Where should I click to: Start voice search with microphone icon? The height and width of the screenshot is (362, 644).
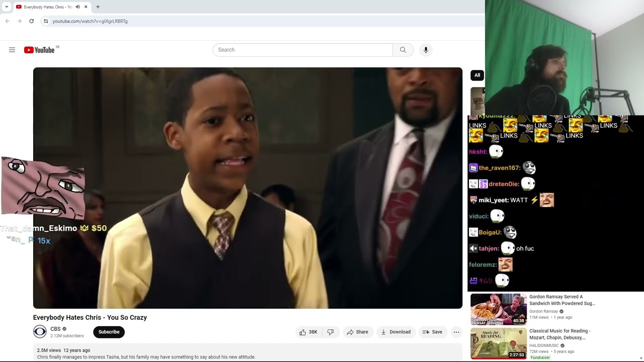[x=426, y=50]
